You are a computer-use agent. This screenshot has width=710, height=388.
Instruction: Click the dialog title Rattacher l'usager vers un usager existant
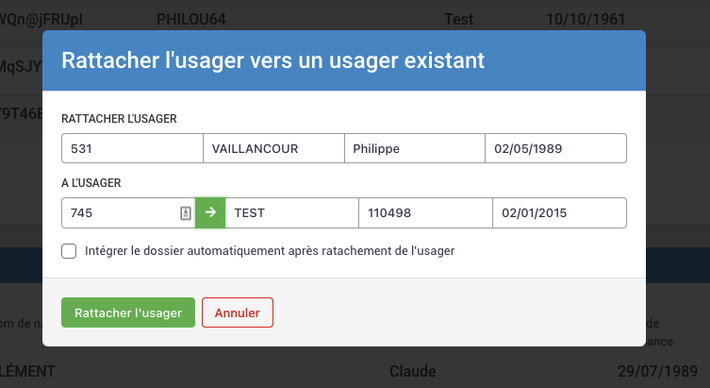[x=273, y=60]
